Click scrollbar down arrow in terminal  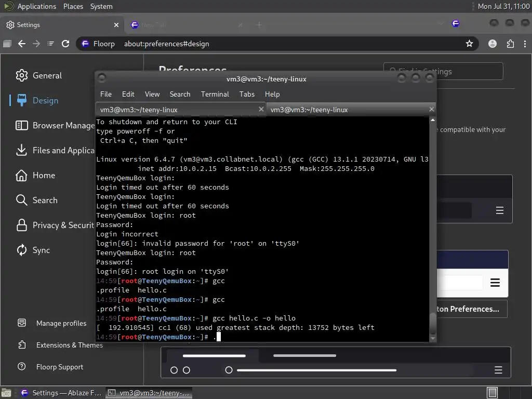[433, 338]
